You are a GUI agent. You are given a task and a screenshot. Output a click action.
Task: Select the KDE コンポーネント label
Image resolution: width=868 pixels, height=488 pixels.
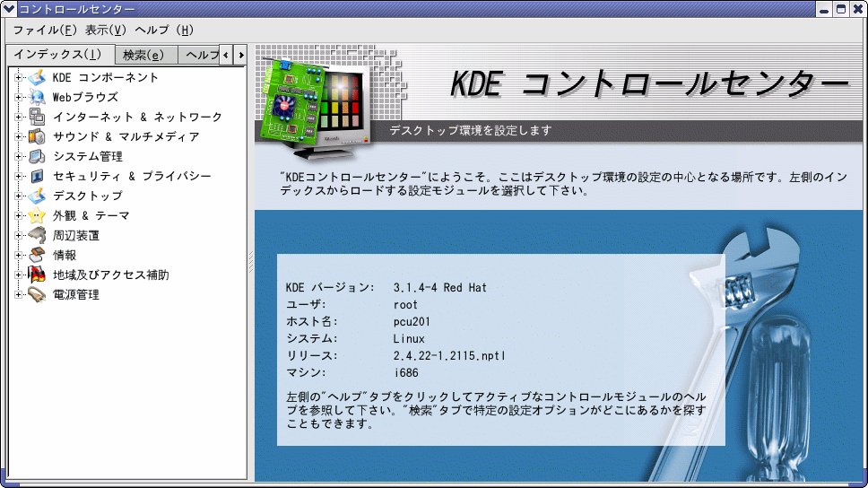(x=105, y=77)
